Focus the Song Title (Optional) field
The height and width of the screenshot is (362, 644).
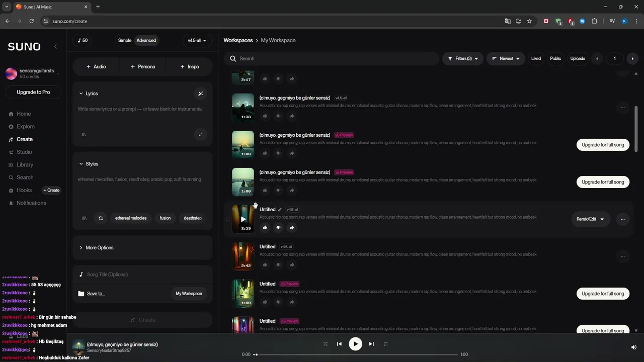coord(143,275)
